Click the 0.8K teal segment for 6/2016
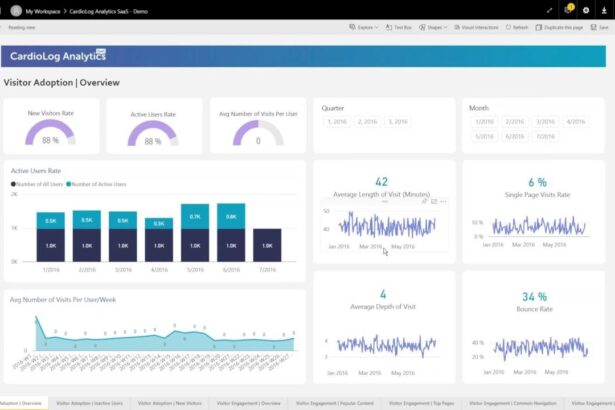Image resolution: width=615 pixels, height=410 pixels. click(x=231, y=216)
